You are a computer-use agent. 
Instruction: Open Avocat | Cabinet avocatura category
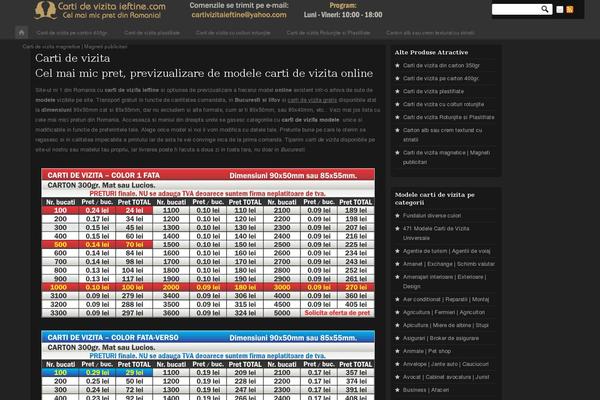[446, 377]
